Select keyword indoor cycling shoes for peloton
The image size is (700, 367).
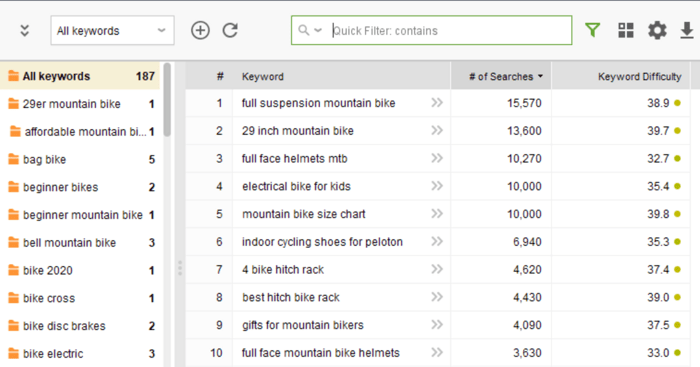tap(322, 242)
